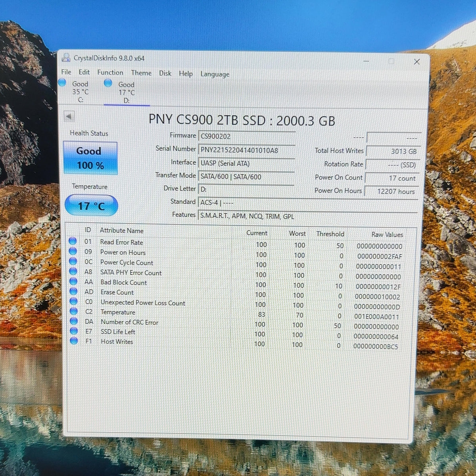Click the Power On Count value 17 count

(391, 178)
